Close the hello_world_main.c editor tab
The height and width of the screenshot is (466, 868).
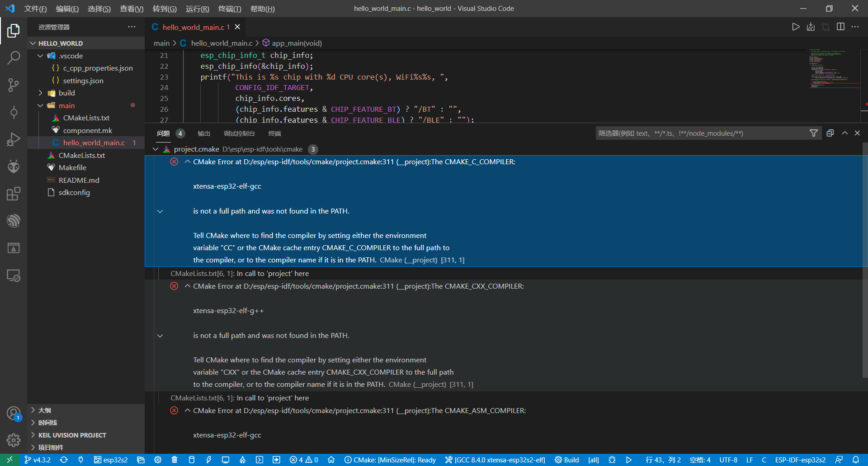pos(237,27)
